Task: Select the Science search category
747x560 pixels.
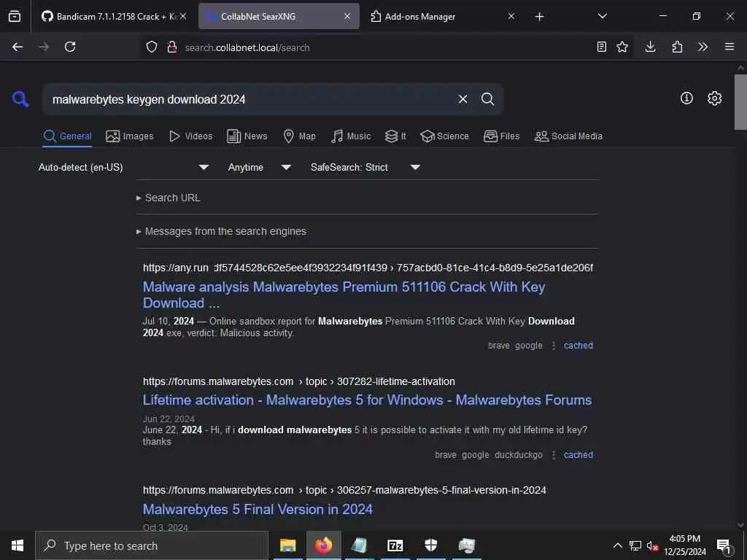Action: tap(444, 136)
